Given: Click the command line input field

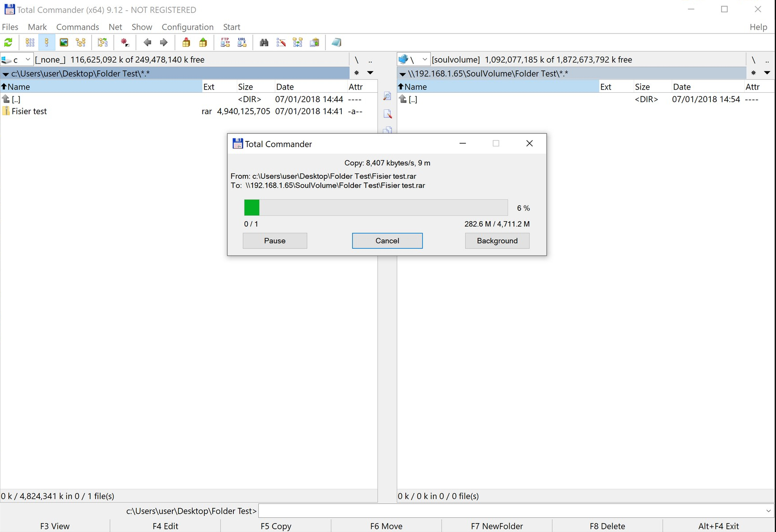Looking at the screenshot, I should point(511,511).
